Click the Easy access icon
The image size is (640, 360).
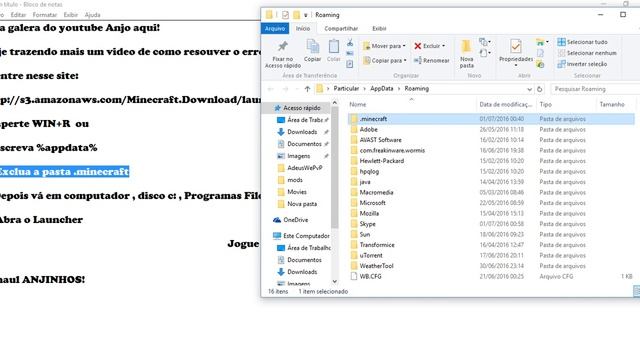484,53
